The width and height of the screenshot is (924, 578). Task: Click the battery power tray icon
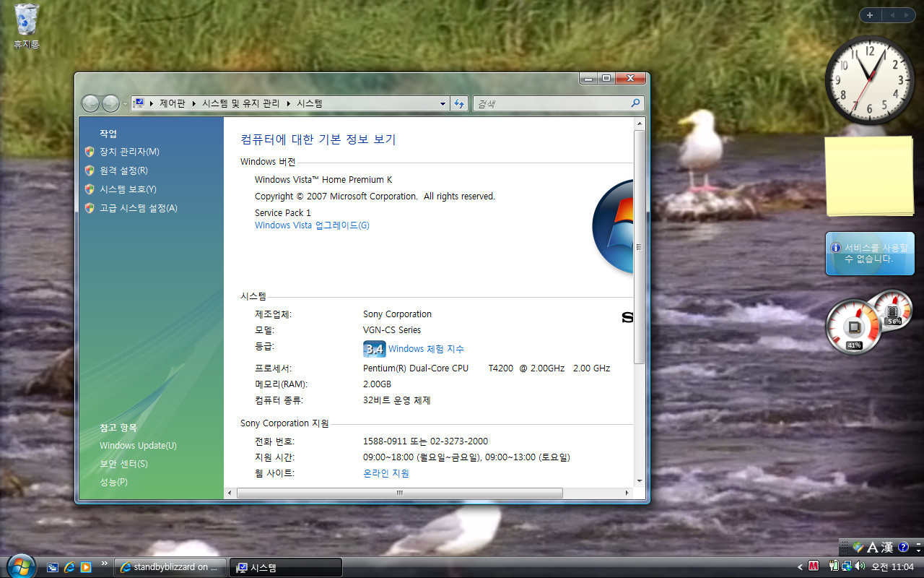(x=834, y=566)
